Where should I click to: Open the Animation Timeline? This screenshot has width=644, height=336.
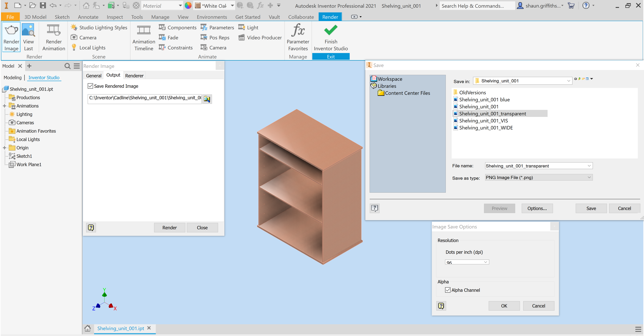pos(143,38)
